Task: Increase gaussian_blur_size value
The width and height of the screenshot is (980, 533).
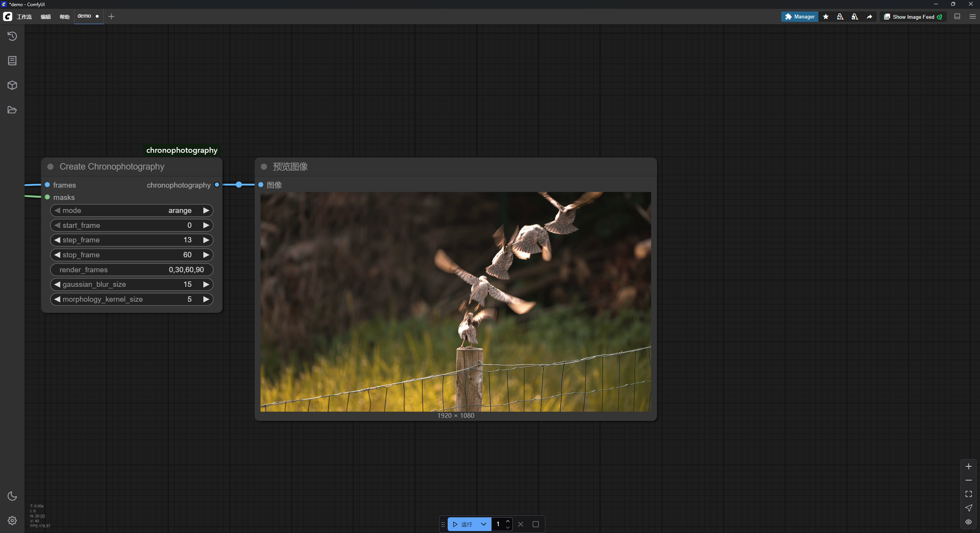Action: tap(206, 284)
